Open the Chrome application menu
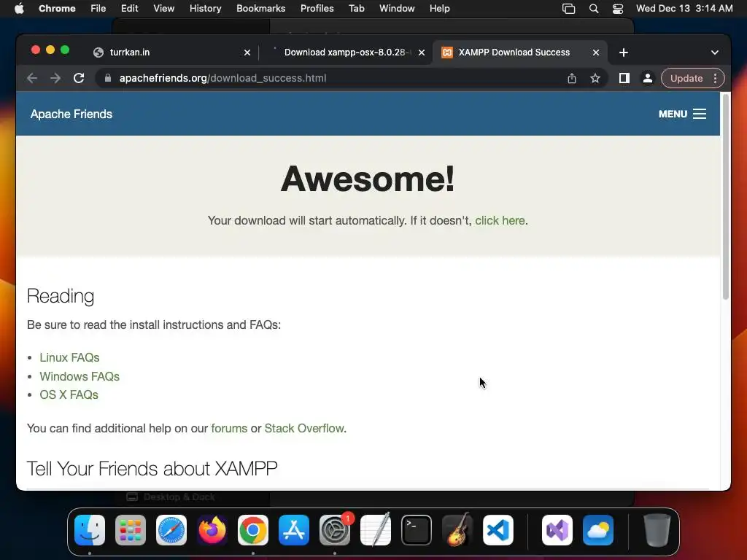The width and height of the screenshot is (747, 560). click(57, 9)
